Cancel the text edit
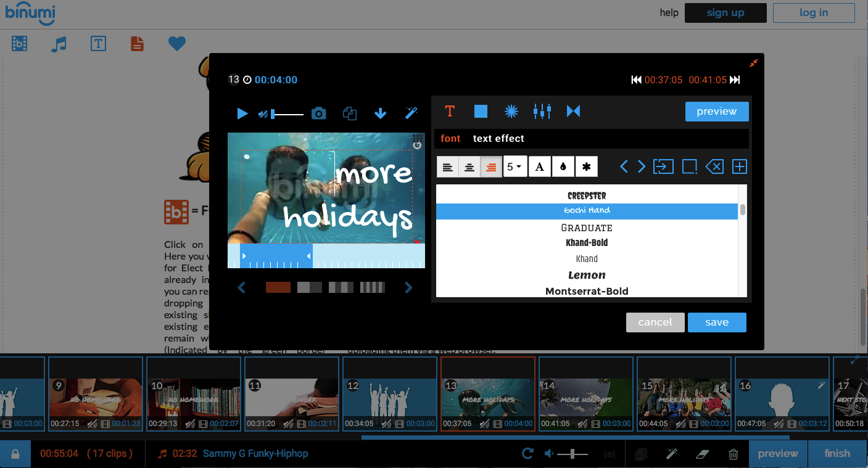Screen dimensions: 868x468 tap(655, 322)
